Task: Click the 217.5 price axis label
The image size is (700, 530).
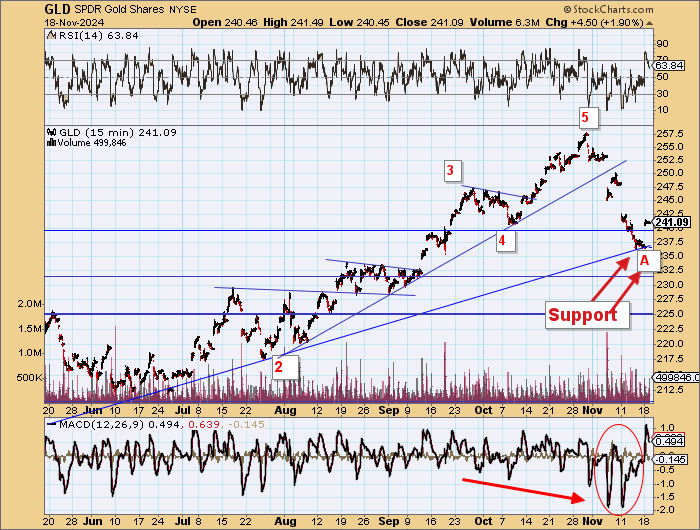Action: coord(671,359)
